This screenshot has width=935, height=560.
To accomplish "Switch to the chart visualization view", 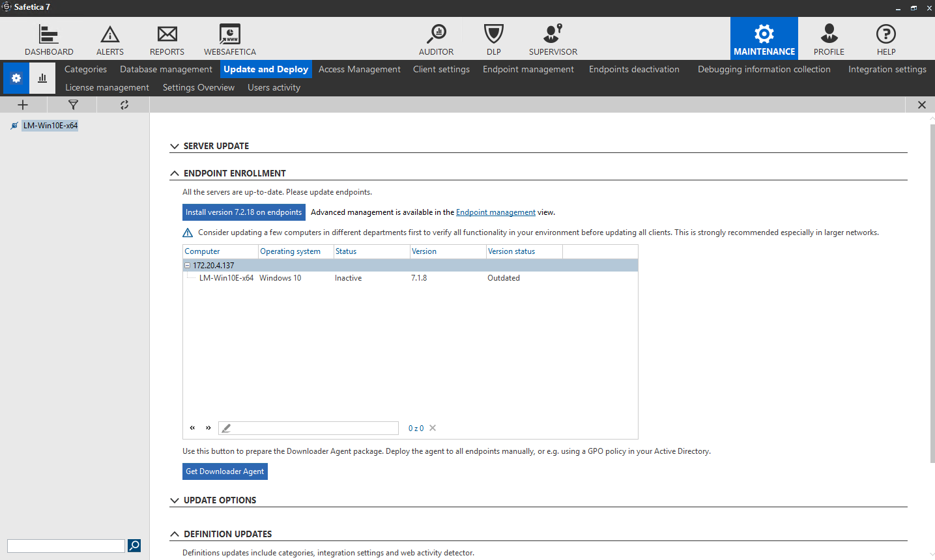I will 42,78.
